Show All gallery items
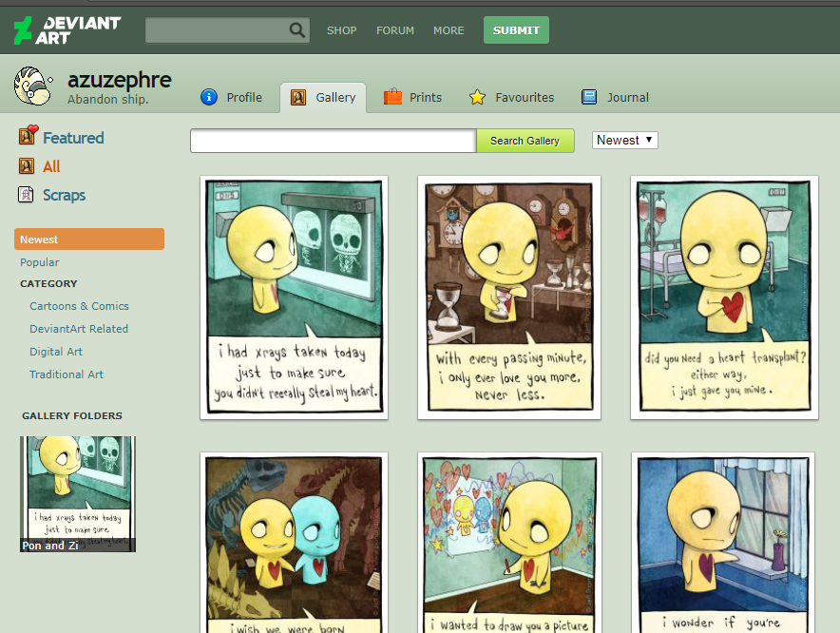This screenshot has width=840, height=633. (x=51, y=166)
